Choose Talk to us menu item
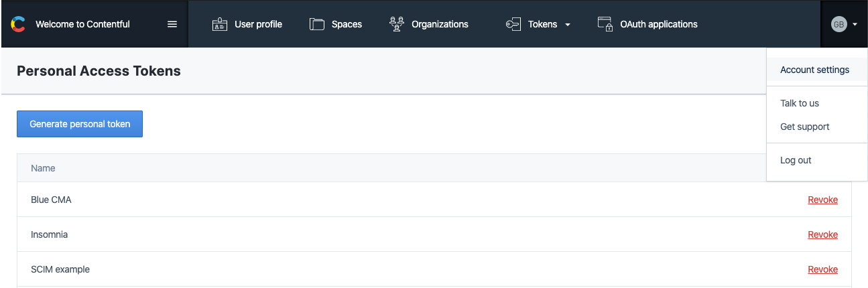The height and width of the screenshot is (288, 868). [800, 103]
